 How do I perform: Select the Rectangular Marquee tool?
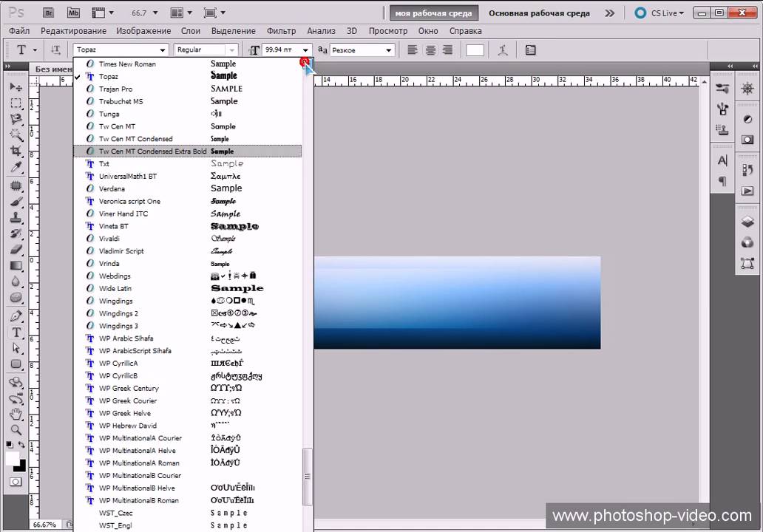[16, 103]
